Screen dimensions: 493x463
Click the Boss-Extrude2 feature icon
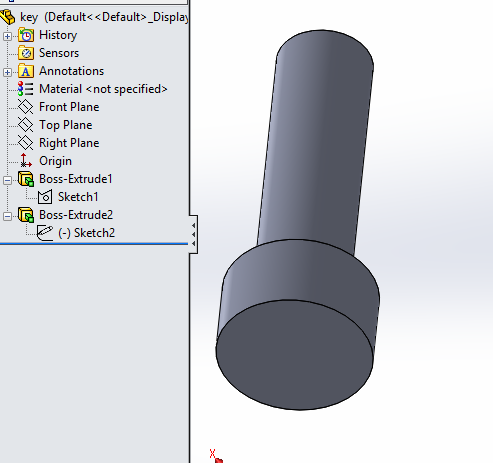pyautogui.click(x=26, y=215)
